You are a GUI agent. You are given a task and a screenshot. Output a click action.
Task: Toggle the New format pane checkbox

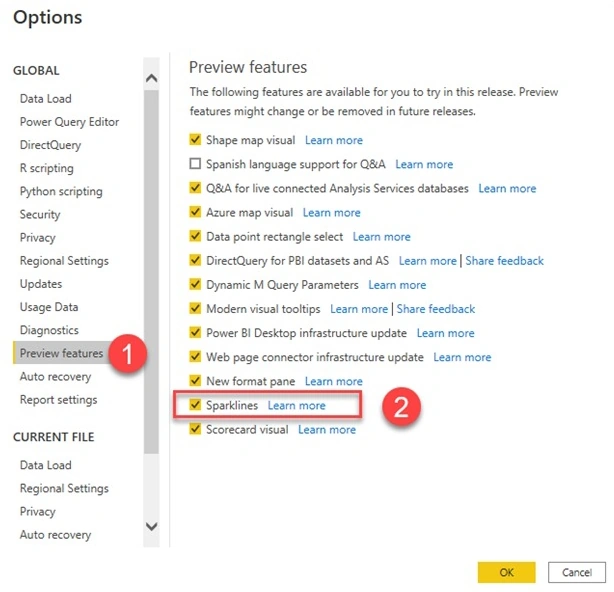(195, 381)
